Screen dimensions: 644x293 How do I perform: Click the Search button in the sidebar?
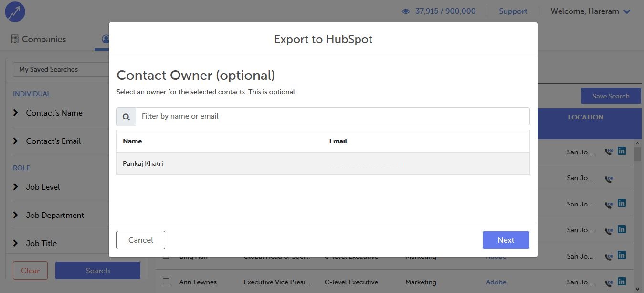point(98,271)
